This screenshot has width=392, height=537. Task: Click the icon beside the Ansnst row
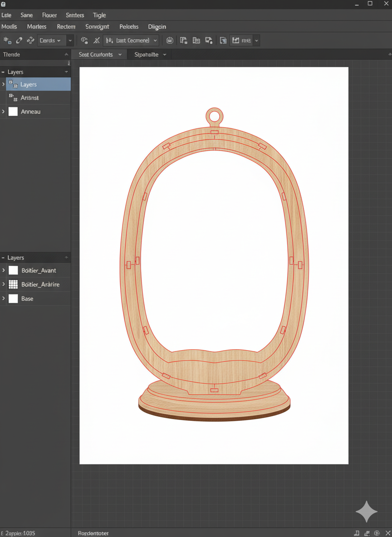tap(13, 98)
